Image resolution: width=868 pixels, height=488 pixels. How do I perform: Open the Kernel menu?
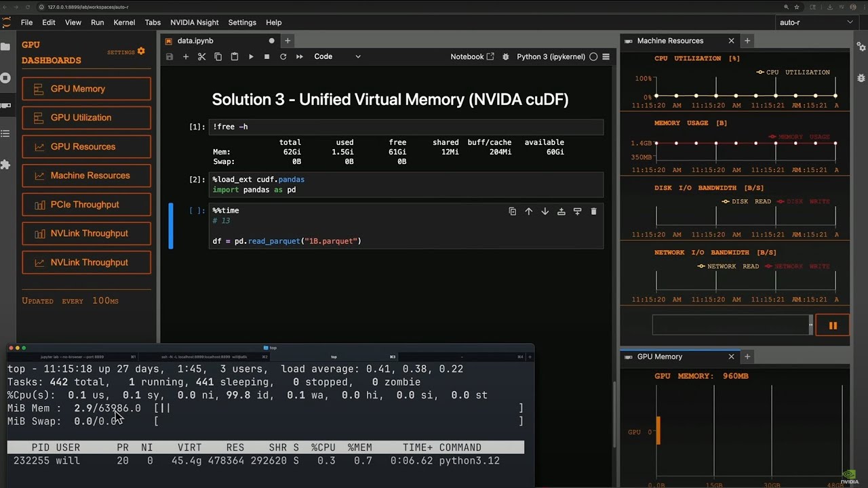pyautogui.click(x=124, y=22)
